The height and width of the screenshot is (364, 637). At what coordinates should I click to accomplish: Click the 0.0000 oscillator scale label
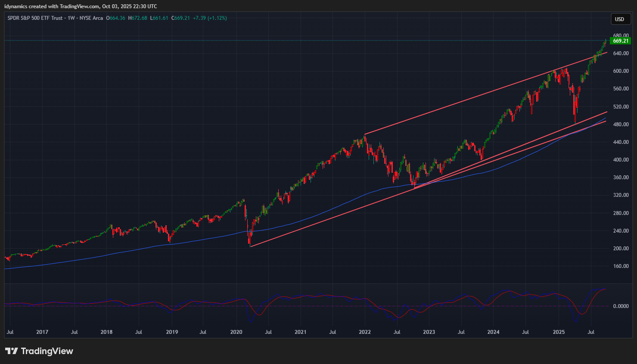point(621,306)
